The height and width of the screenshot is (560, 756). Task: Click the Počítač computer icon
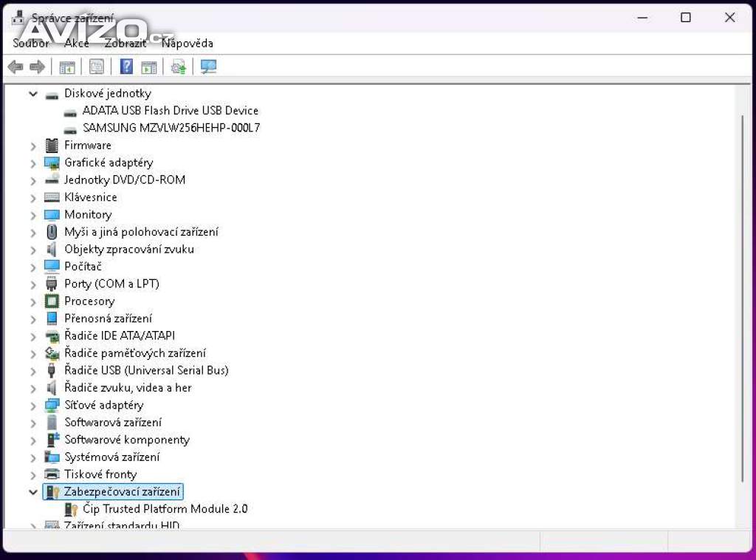pos(52,267)
